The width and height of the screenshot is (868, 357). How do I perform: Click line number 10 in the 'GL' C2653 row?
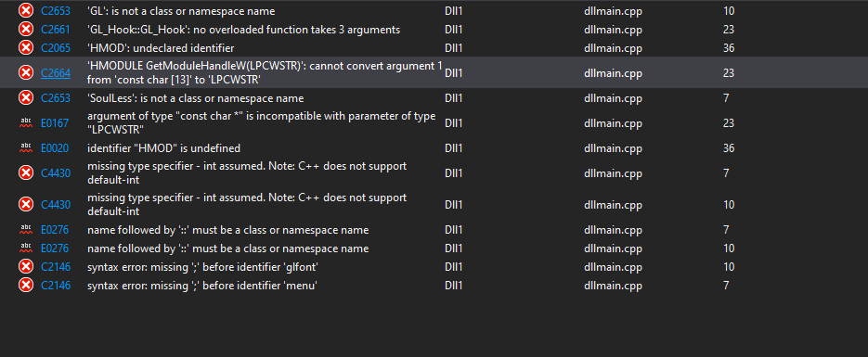[729, 11]
